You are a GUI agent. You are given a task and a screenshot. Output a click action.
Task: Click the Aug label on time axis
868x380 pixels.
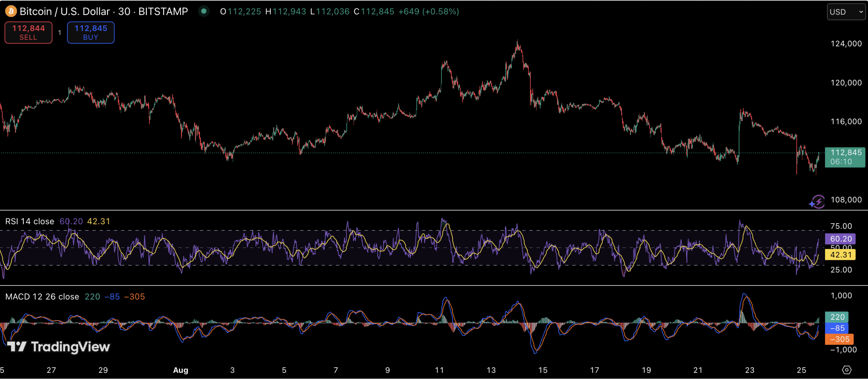click(181, 370)
